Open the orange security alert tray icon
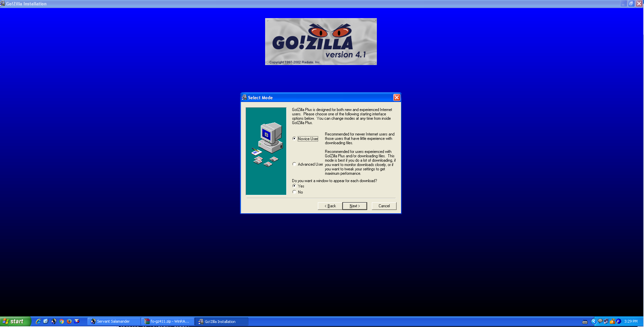Viewport: 644px width, 327px height. (x=612, y=321)
